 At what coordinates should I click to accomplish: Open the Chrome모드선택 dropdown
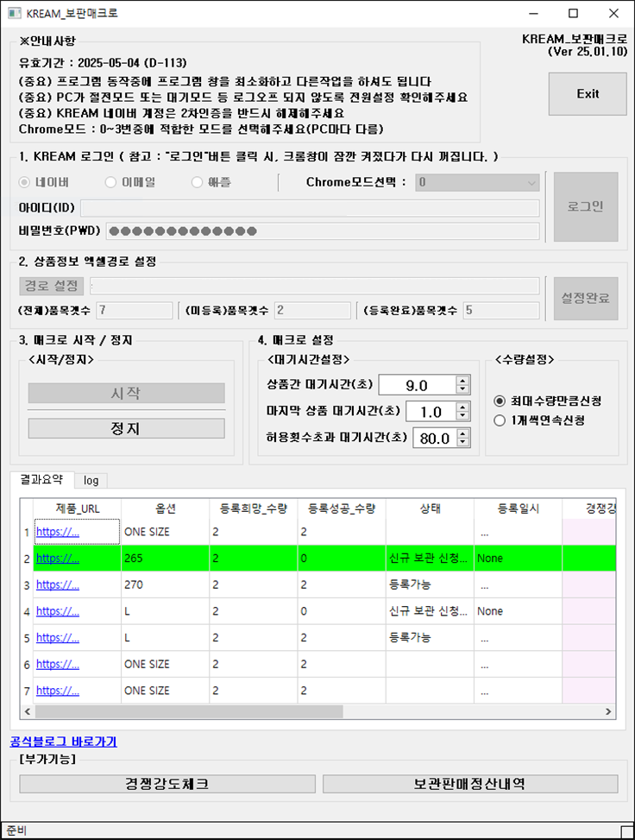click(x=477, y=183)
